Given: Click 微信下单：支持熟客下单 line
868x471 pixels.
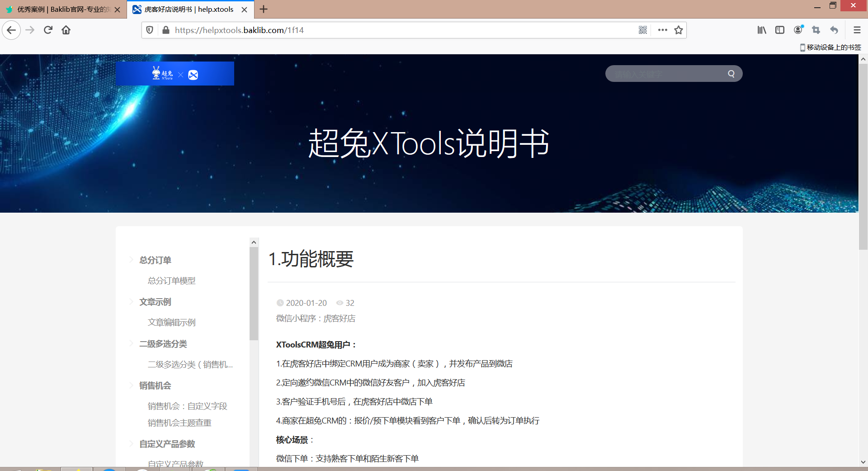Looking at the screenshot, I should click(x=347, y=459).
